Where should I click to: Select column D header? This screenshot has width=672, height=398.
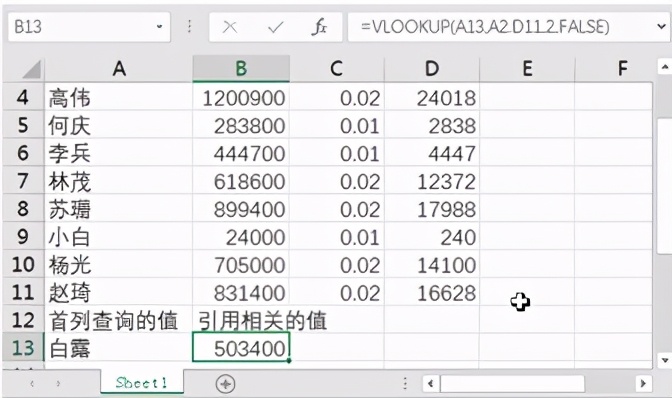[x=432, y=69]
